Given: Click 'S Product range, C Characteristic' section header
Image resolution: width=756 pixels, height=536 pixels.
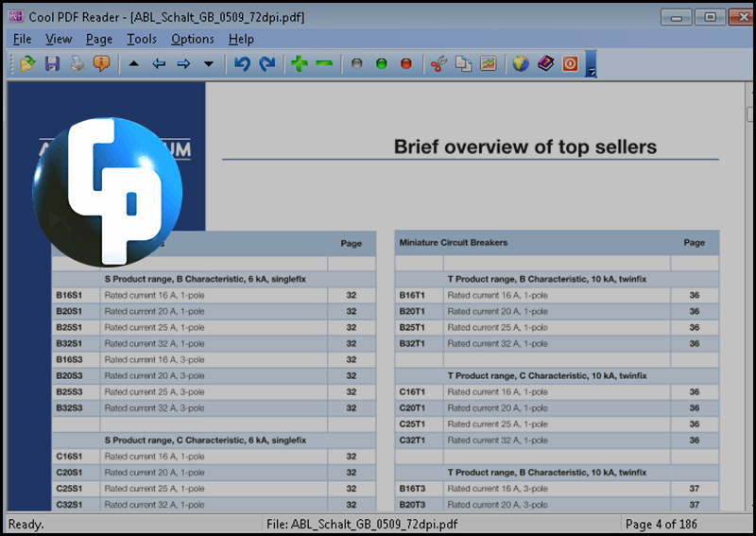Looking at the screenshot, I should 205,440.
